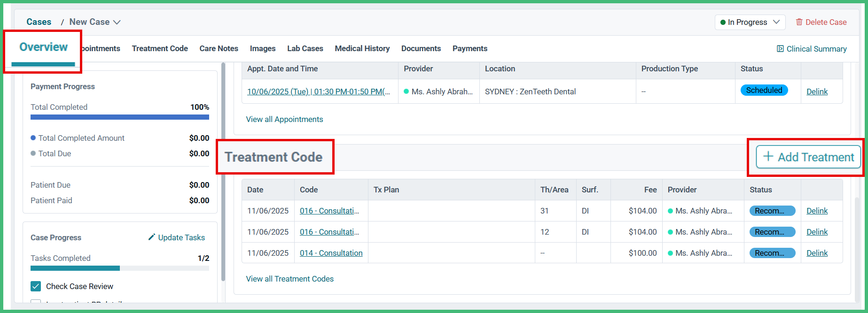Open the 014 - Consultation code link
This screenshot has height=313, width=868.
331,253
